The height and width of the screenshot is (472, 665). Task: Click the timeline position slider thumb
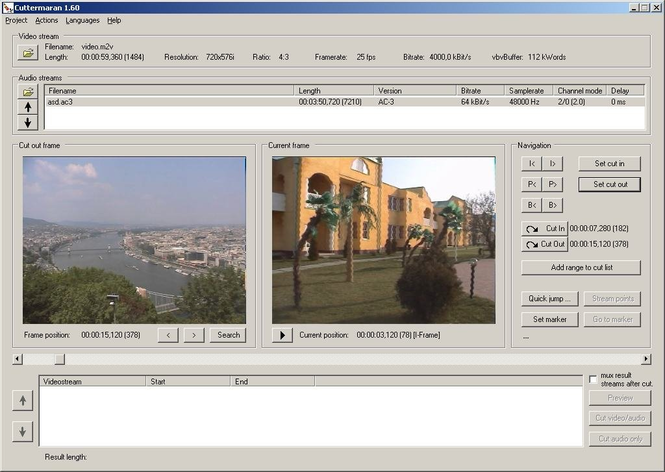[59, 358]
